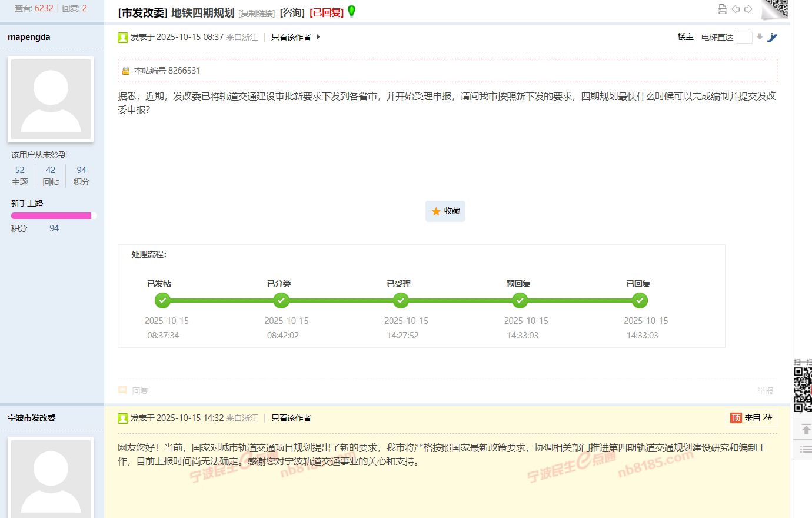Click the back-to-top arrow on right sidebar
The width and height of the screenshot is (812, 518).
coord(806,429)
